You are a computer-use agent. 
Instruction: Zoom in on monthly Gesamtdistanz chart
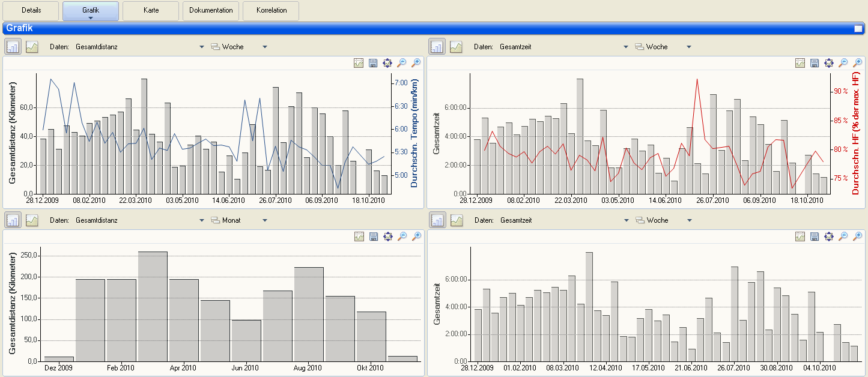(416, 237)
